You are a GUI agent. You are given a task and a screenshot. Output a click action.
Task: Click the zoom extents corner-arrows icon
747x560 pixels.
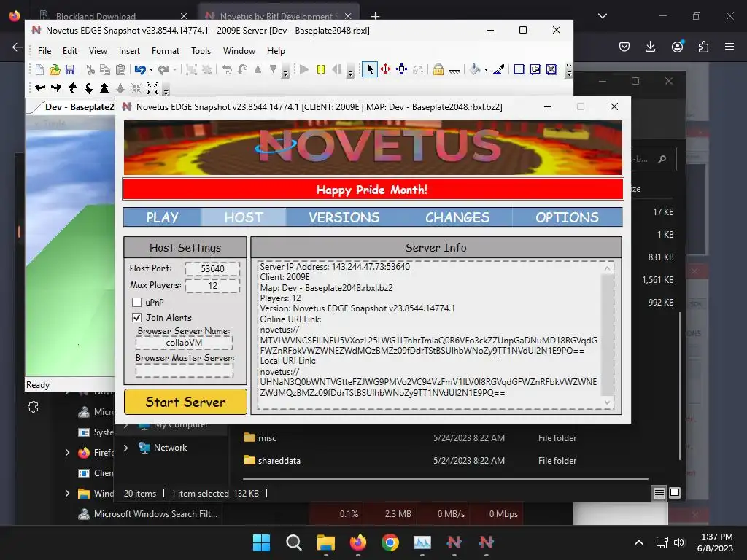tap(152, 88)
